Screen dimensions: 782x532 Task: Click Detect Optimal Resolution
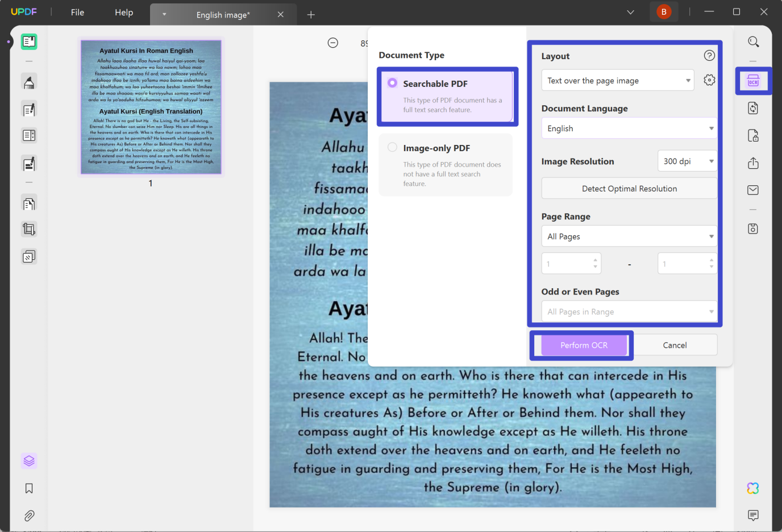click(x=629, y=188)
